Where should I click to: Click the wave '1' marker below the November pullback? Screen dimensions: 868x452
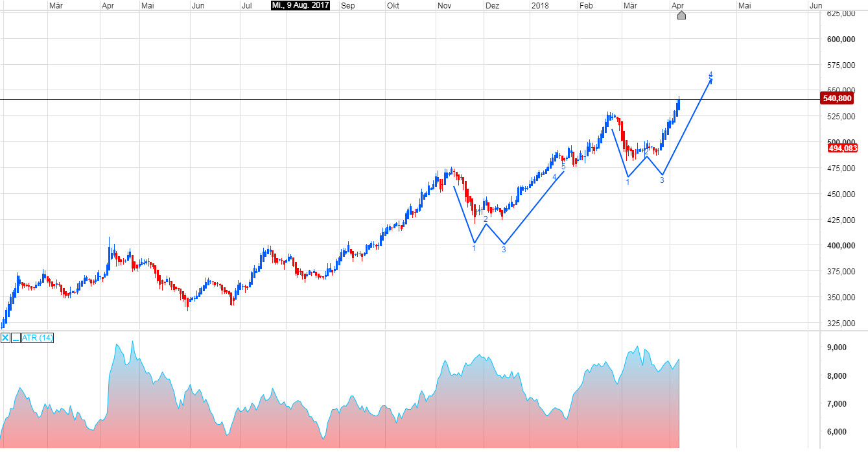(x=474, y=248)
